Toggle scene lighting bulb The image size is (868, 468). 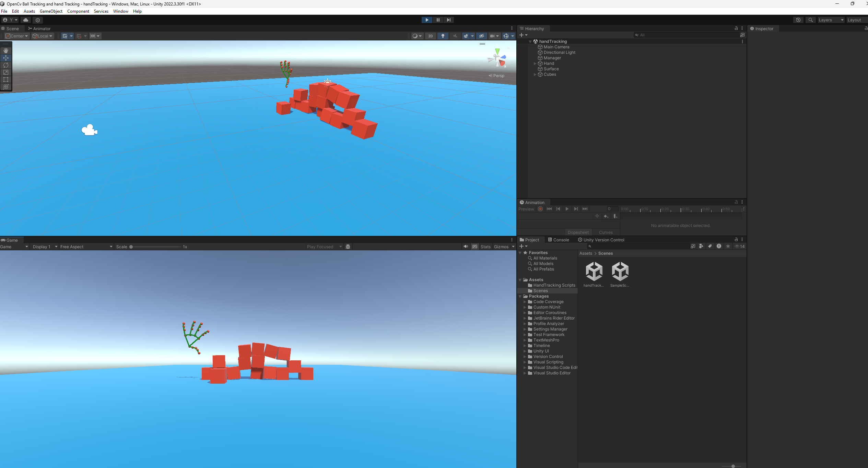tap(443, 36)
